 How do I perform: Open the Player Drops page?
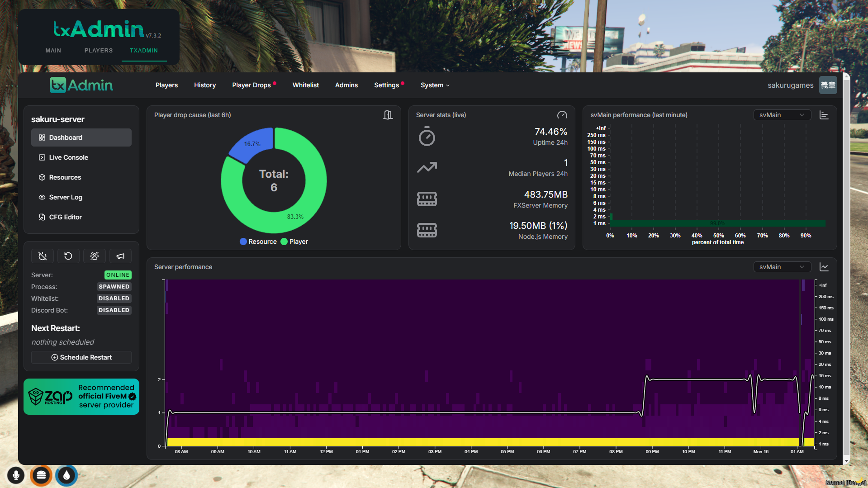(251, 85)
